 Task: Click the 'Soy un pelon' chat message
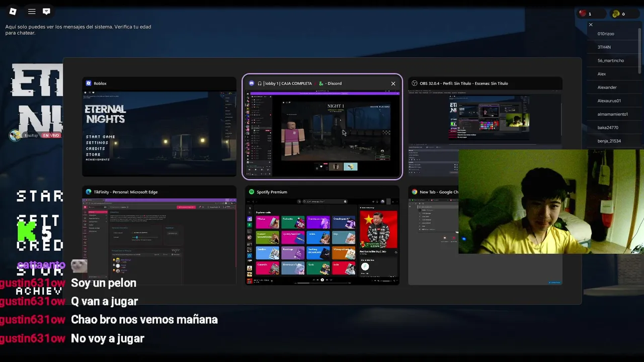pos(104,283)
